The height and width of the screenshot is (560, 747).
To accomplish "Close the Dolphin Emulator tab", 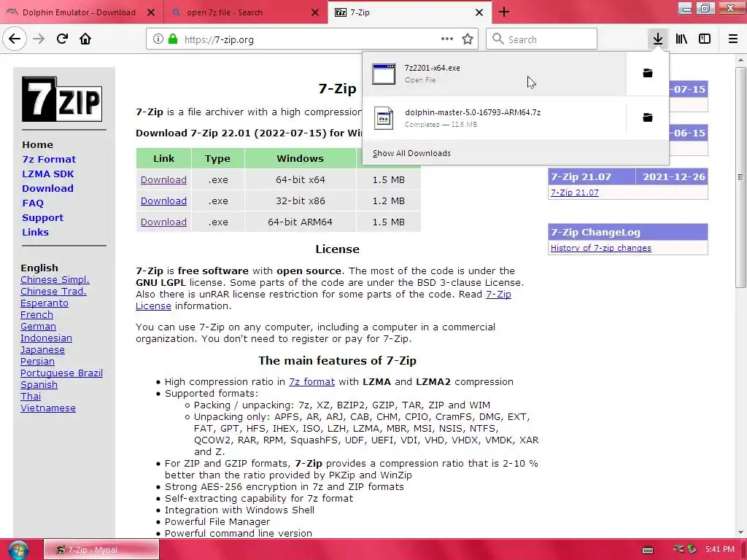I will (x=150, y=12).
